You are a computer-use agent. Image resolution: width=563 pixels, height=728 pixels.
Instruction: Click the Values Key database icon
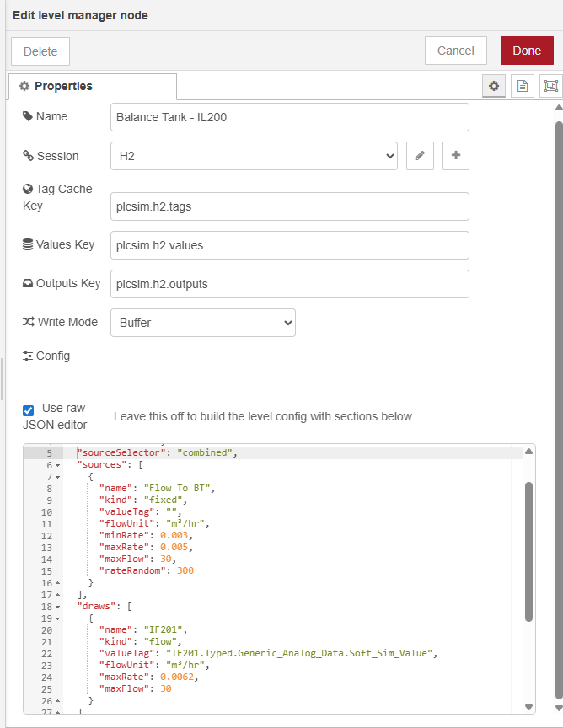coord(28,244)
